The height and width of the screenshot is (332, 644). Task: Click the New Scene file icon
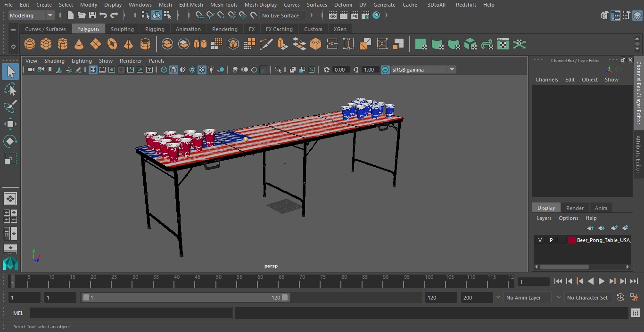click(70, 16)
